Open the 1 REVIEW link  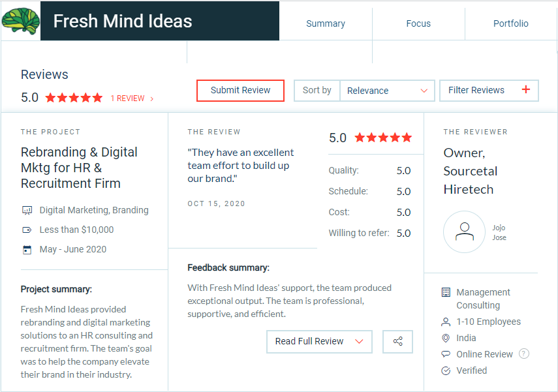pos(132,98)
